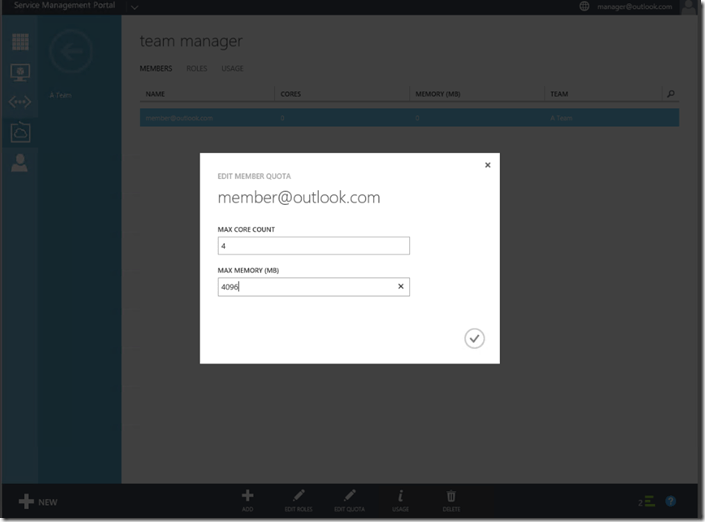Open the All Items grid icon in sidebar
The image size is (705, 522).
[x=20, y=42]
